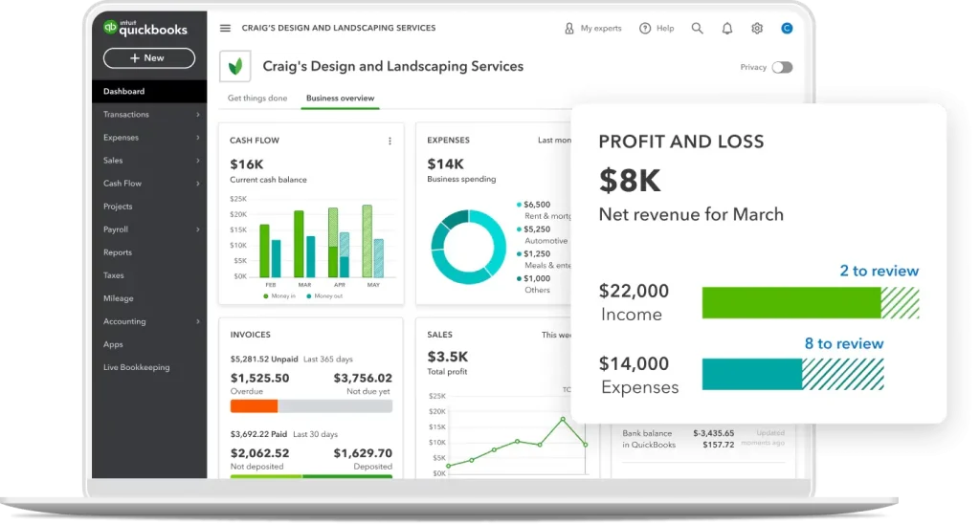This screenshot has height=524, width=980.
Task: Click the 8 to review link
Action: click(x=844, y=343)
